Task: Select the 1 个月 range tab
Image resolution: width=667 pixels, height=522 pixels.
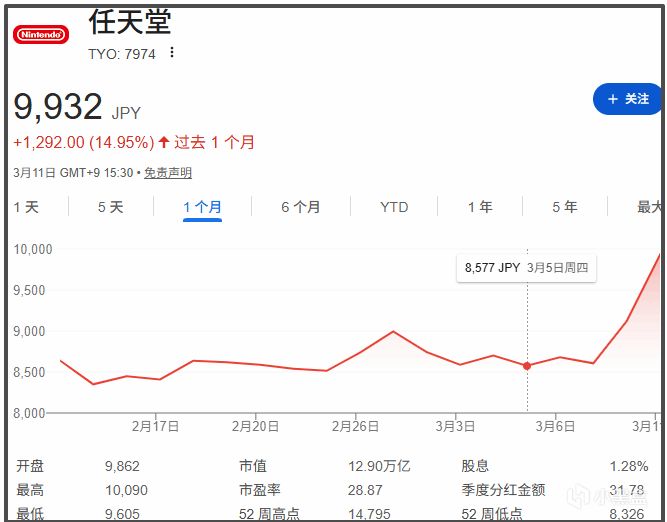Action: click(202, 207)
